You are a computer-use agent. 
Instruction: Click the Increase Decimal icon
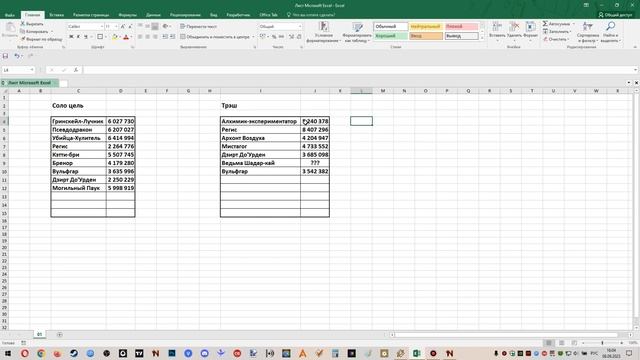click(x=291, y=37)
